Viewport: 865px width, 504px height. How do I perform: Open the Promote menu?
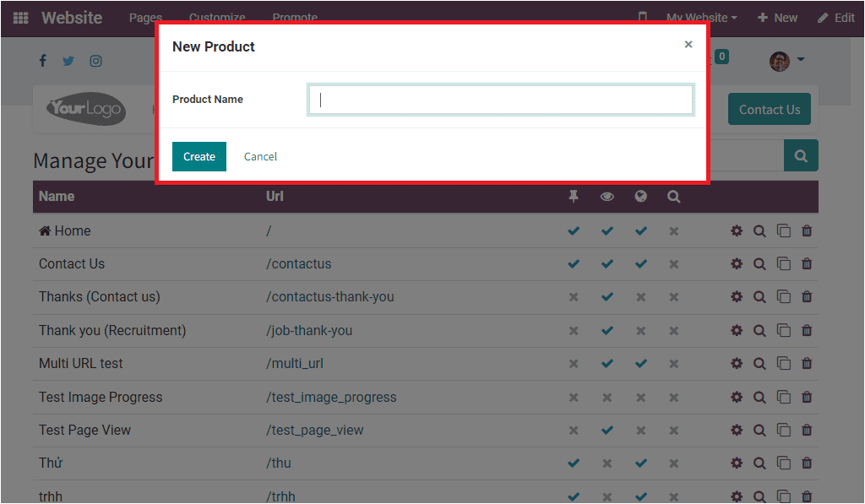coord(295,17)
